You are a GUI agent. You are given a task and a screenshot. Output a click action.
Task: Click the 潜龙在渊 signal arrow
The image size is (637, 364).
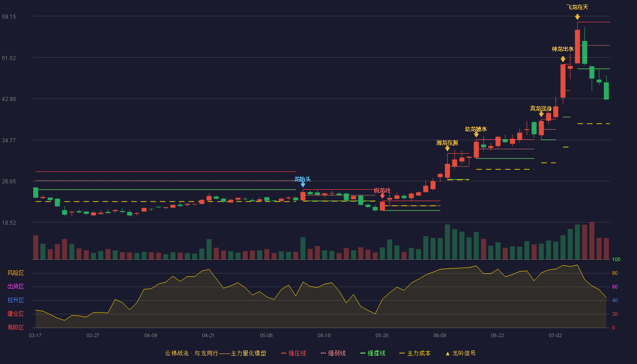pyautogui.click(x=447, y=148)
